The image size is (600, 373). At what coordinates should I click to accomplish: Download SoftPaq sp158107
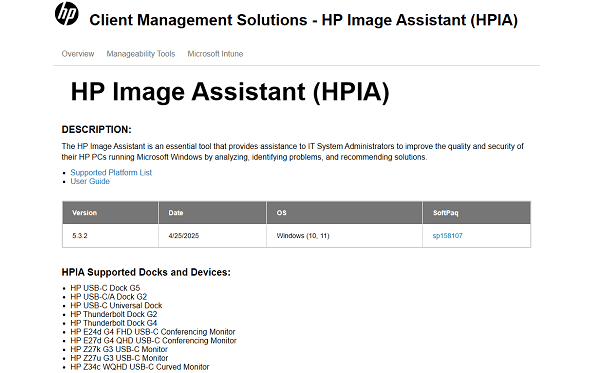(x=447, y=236)
